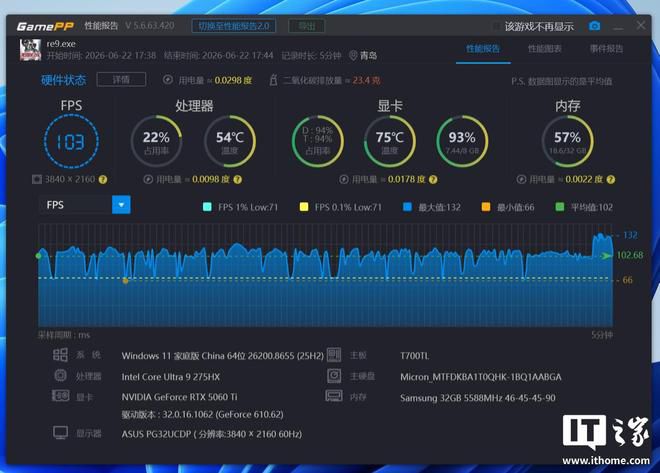Click help icon next to 3840 × 2160

(103, 180)
